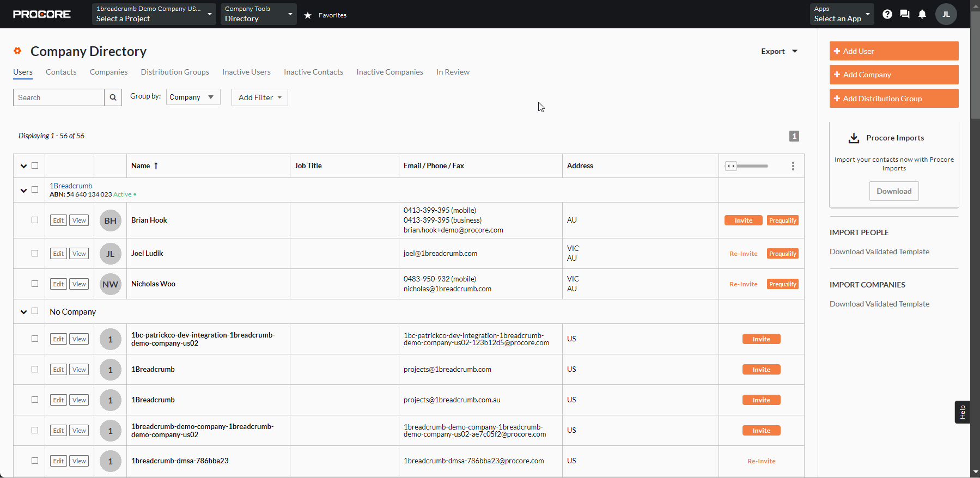This screenshot has height=478, width=980.
Task: Collapse the No Company group
Action: tap(23, 312)
